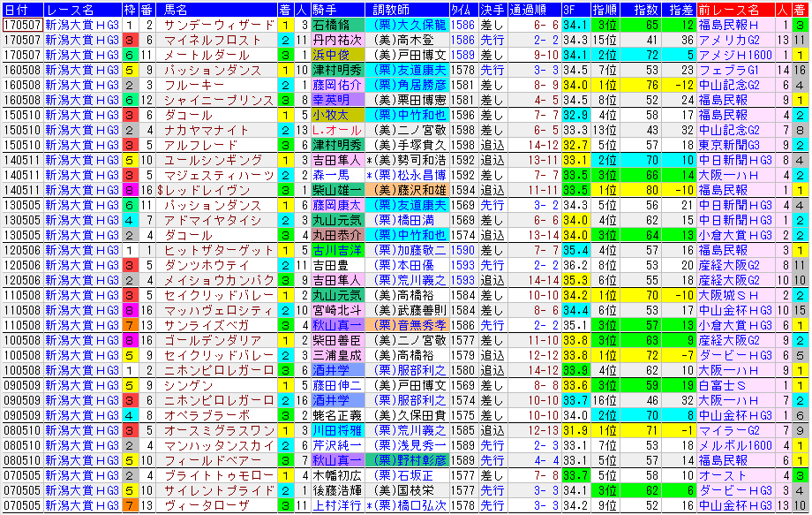Screen dimensions: 812x515
Task: Click the date cell 170507 in the first row
Action: click(21, 26)
